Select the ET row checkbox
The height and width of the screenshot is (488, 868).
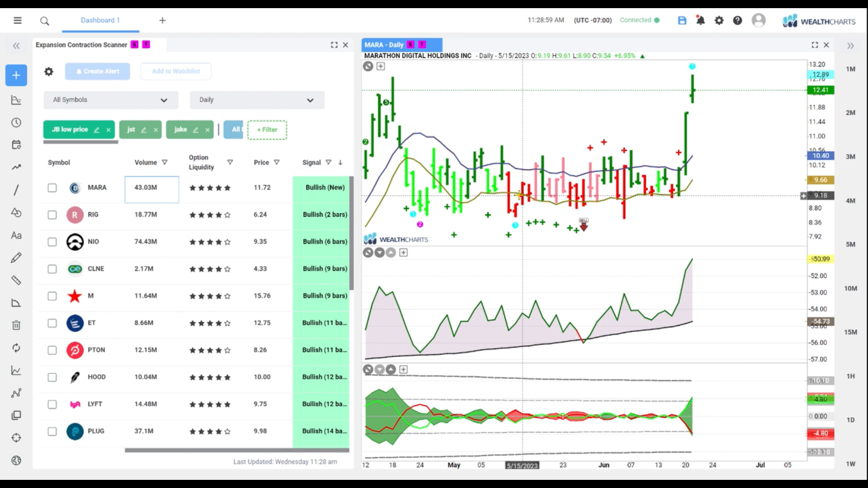pyautogui.click(x=52, y=323)
